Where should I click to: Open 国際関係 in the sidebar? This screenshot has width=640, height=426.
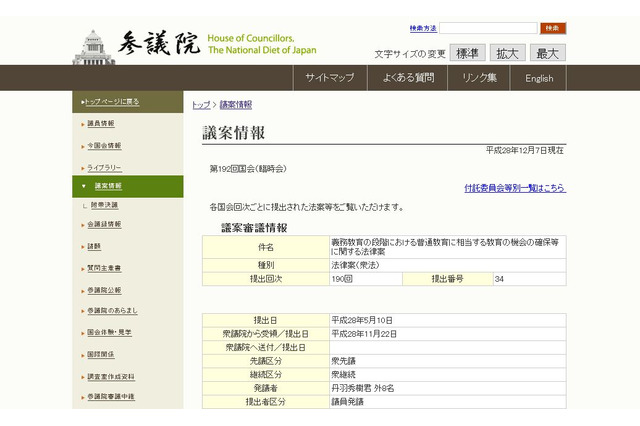(101, 354)
